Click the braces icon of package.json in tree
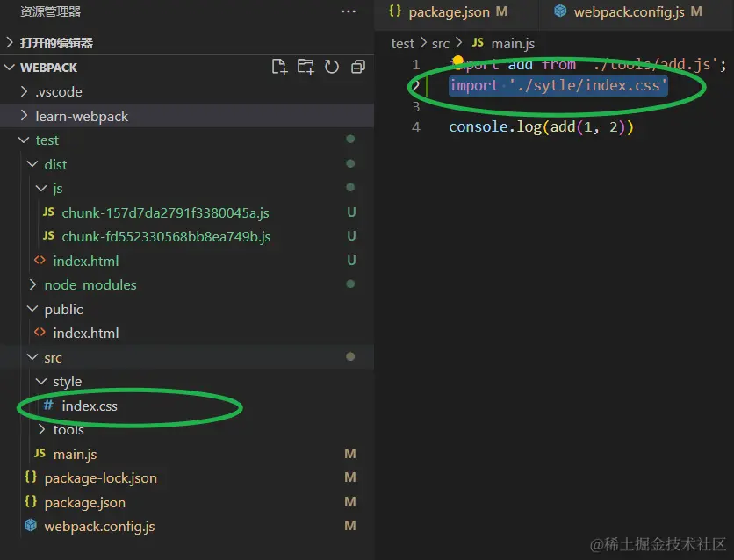This screenshot has height=560, width=734. [31, 501]
